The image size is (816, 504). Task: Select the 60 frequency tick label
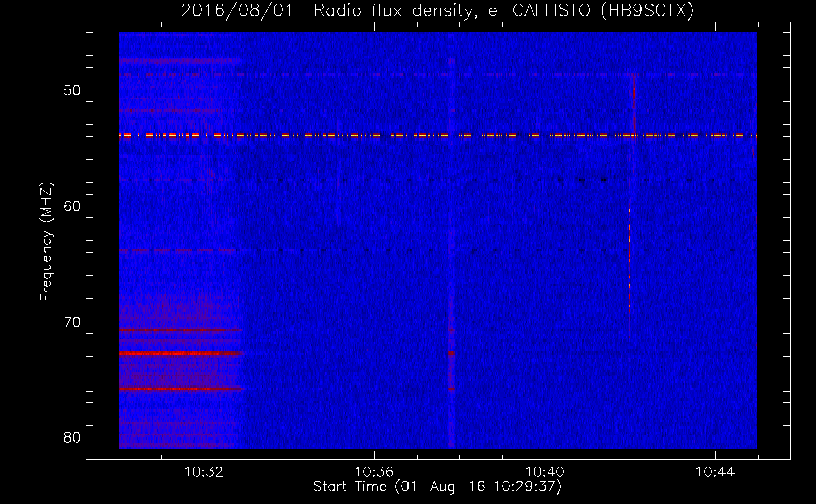72,206
